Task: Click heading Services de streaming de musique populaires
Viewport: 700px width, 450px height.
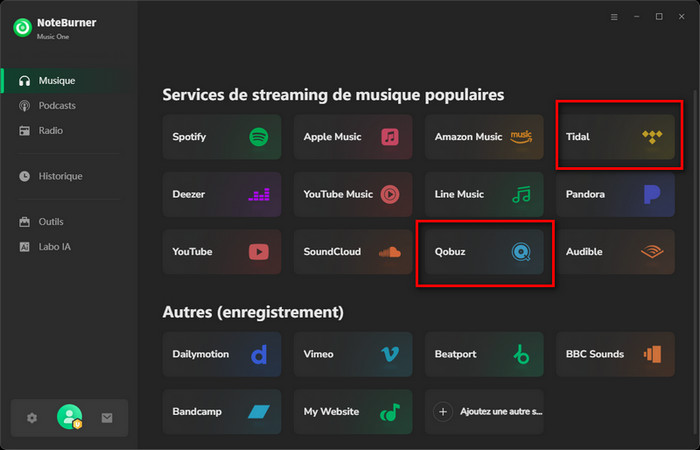Action: coord(333,95)
